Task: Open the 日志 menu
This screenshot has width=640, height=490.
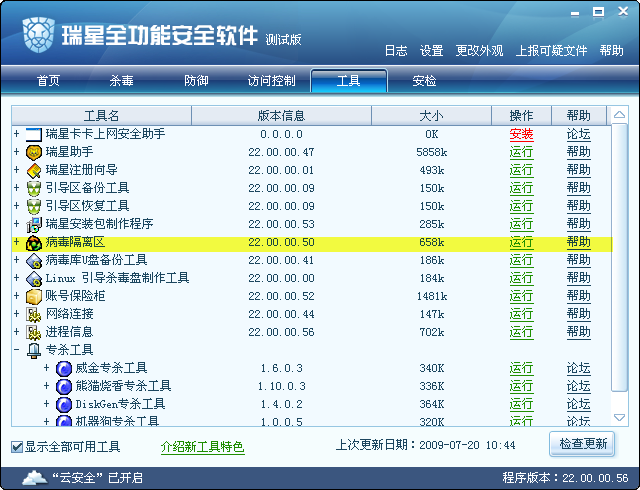Action: (396, 51)
